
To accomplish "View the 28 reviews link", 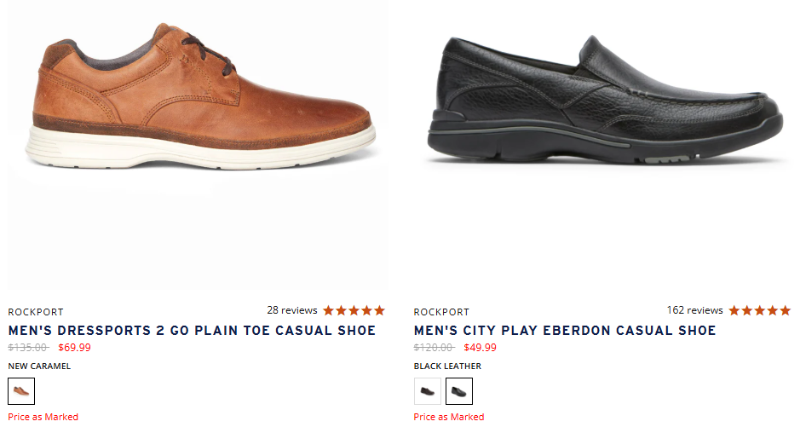I will pyautogui.click(x=292, y=311).
